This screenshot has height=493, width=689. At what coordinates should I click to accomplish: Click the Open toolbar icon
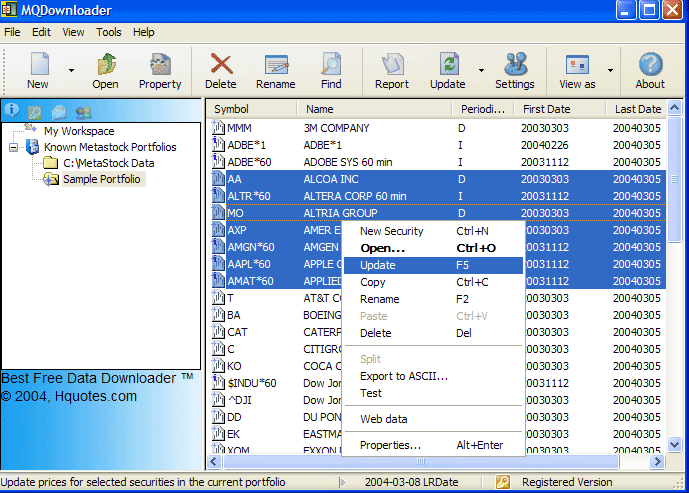tap(106, 65)
